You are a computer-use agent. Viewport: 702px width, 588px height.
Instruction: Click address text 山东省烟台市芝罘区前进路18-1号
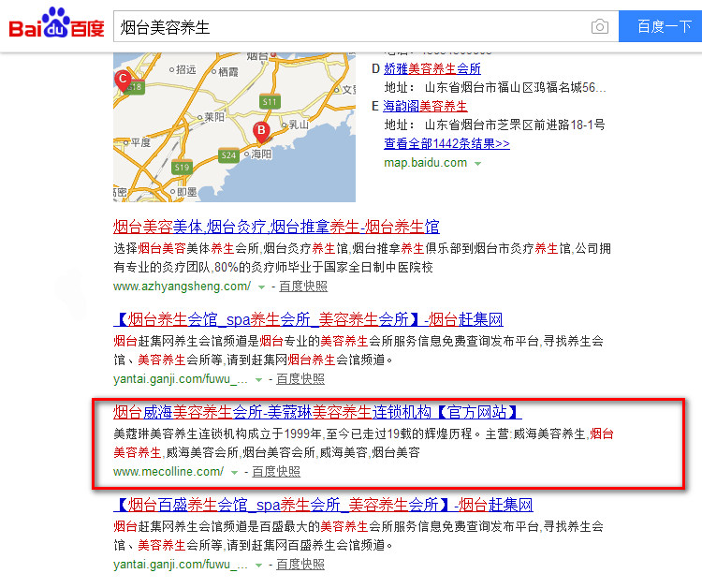[515, 125]
